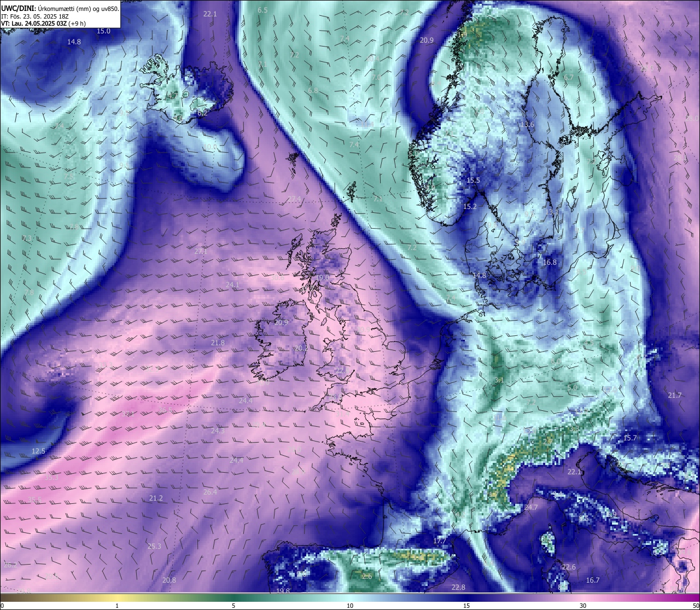Click the '0' tick on the color scale

2,606
